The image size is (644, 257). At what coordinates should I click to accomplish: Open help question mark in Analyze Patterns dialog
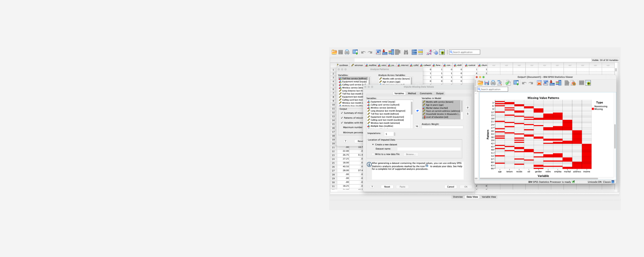point(346,141)
